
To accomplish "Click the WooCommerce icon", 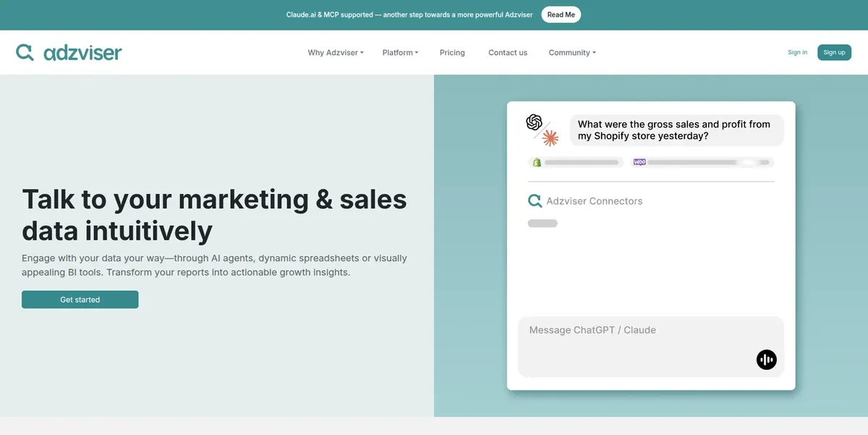I will 639,162.
